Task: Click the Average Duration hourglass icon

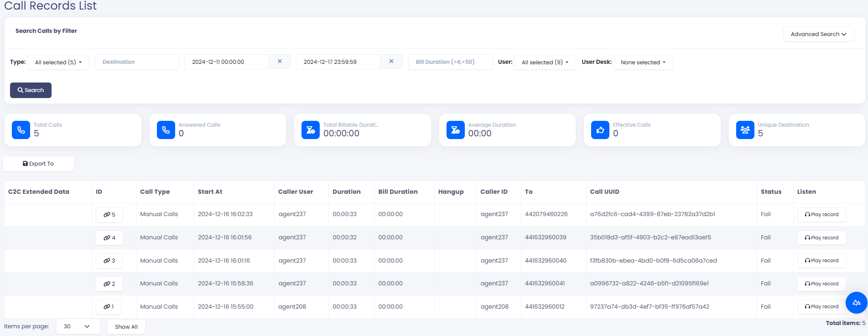Action: point(456,130)
